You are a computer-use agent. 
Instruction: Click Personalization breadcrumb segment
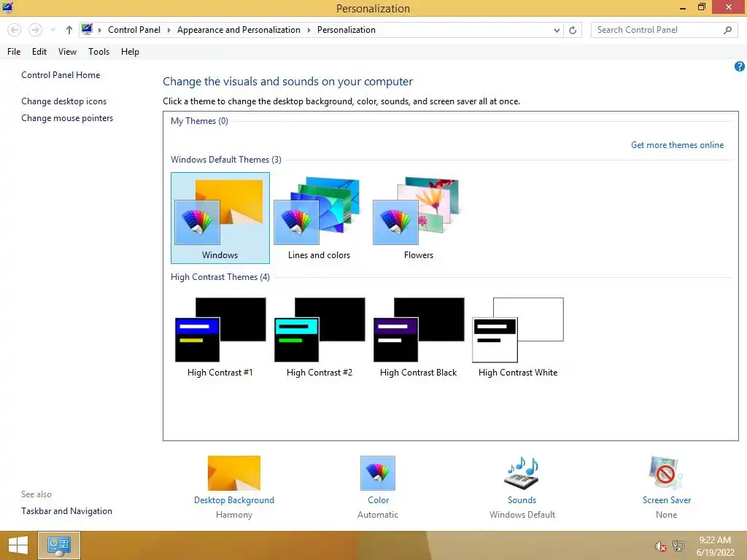[x=347, y=29]
